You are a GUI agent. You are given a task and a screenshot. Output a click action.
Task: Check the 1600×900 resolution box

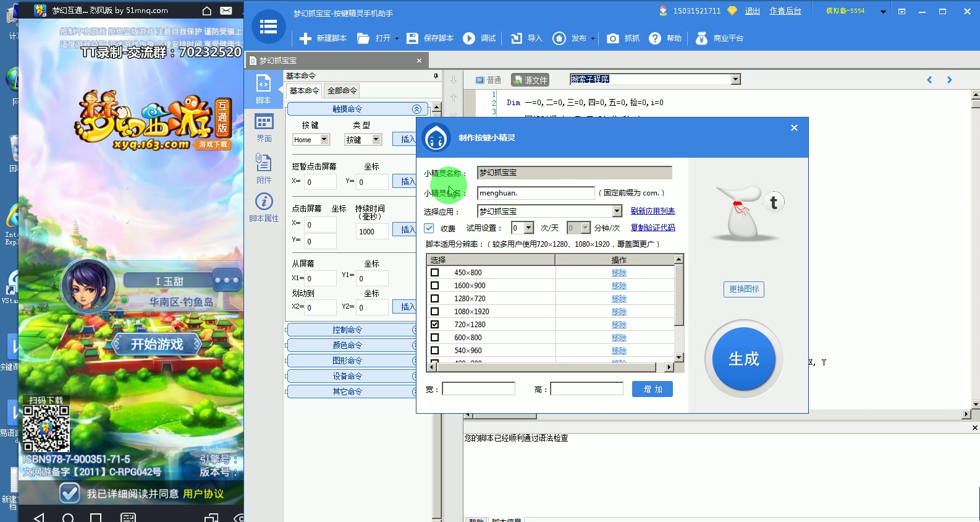435,286
